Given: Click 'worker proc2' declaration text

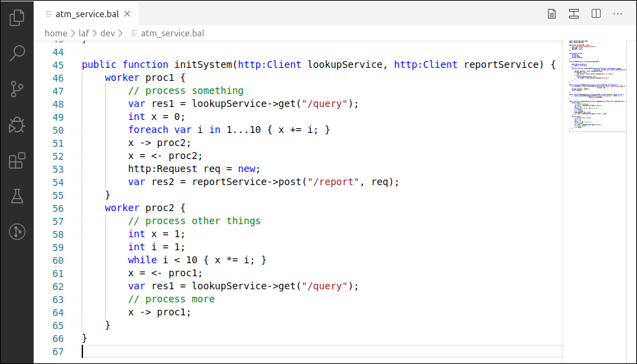Looking at the screenshot, I should pyautogui.click(x=139, y=208).
